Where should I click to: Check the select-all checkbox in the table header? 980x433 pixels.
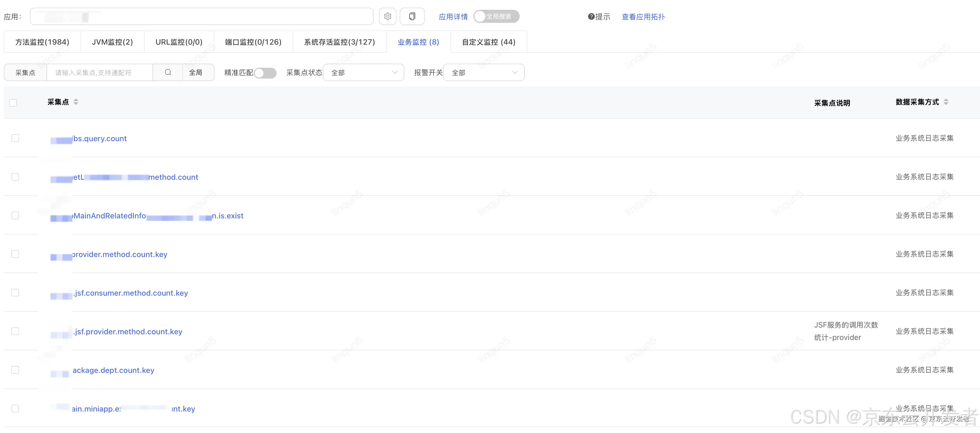tap(13, 103)
